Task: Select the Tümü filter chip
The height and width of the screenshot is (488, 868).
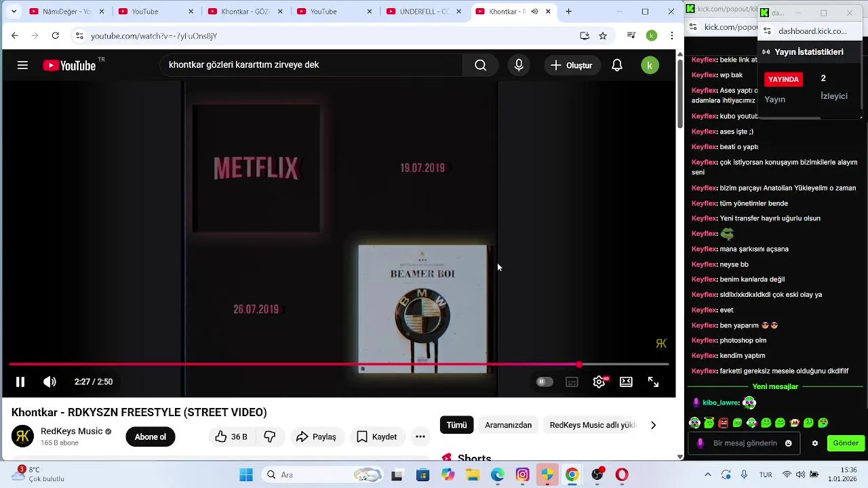Action: pyautogui.click(x=456, y=425)
